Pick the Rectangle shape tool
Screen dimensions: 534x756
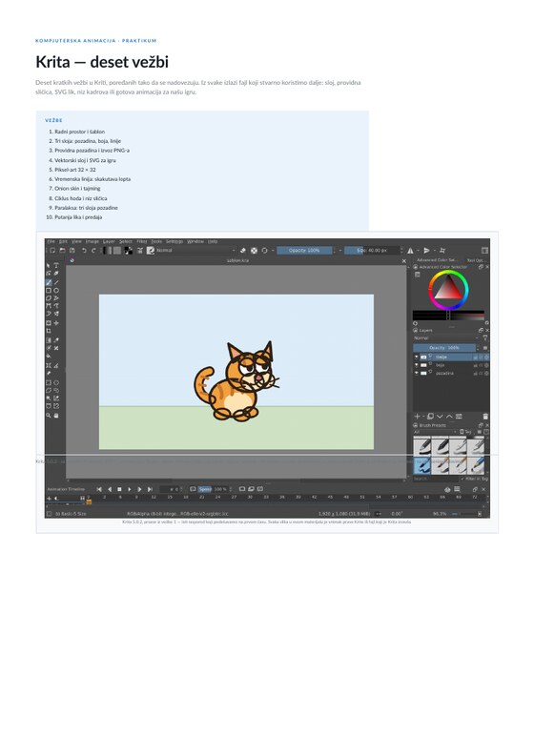(x=49, y=290)
